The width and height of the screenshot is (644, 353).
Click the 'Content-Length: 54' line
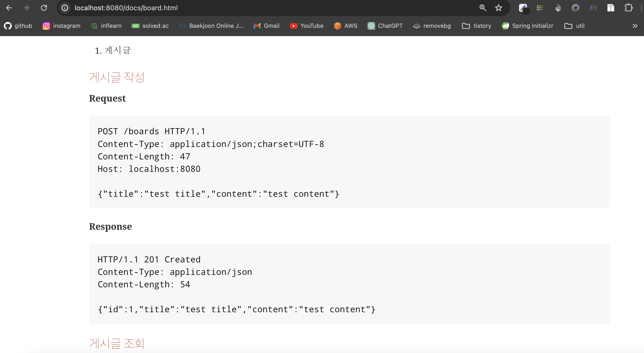coord(144,284)
